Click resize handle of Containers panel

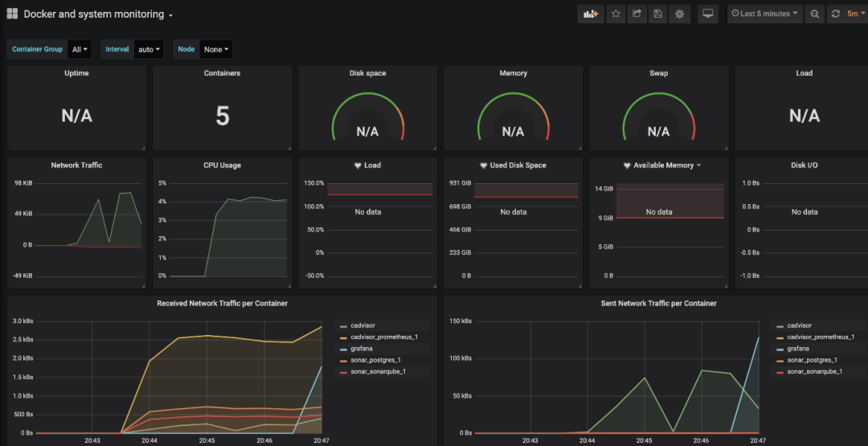tap(289, 148)
